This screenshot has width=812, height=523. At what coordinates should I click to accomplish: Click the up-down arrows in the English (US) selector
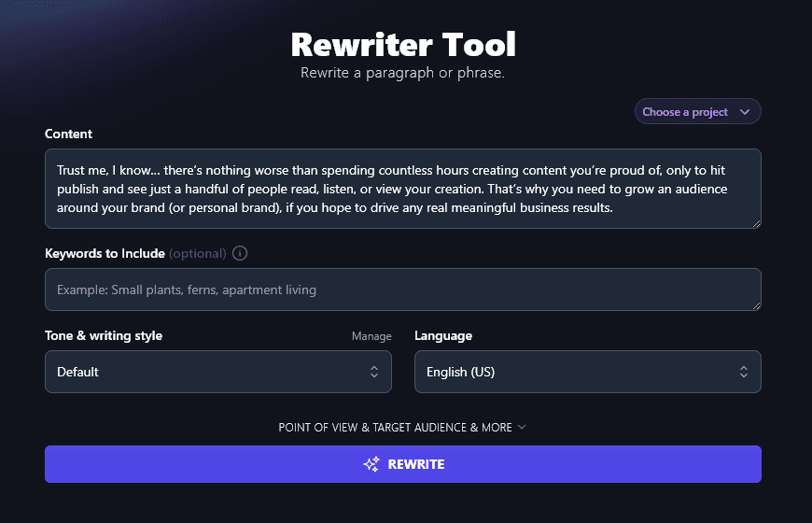click(x=744, y=372)
